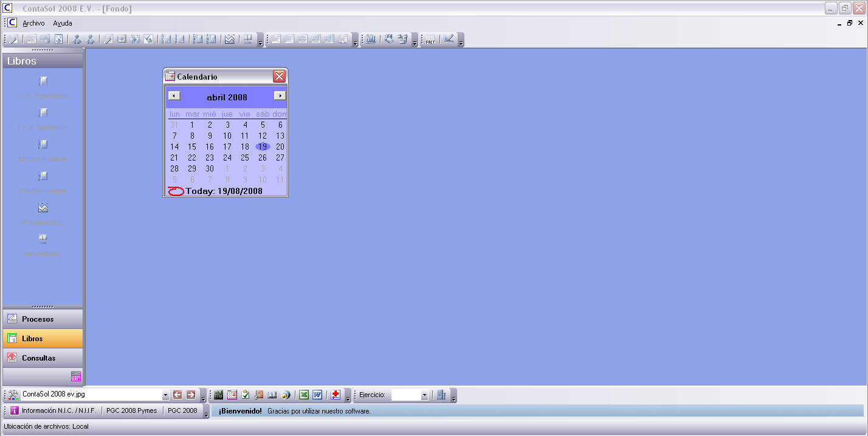This screenshot has height=436, width=868.
Task: Click the purple information icon
Action: pyautogui.click(x=15, y=410)
